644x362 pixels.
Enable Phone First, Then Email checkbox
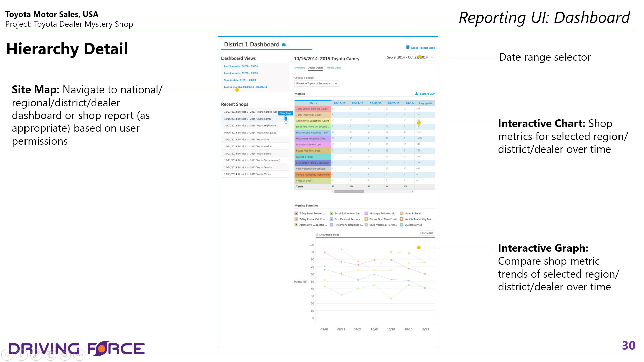coord(367,219)
